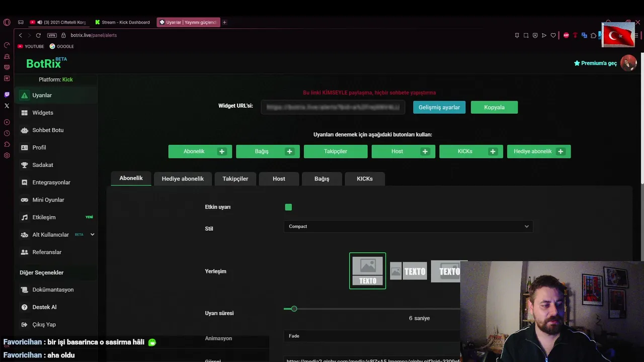Image resolution: width=644 pixels, height=362 pixels.
Task: Test alert with green Hediye abonelik button
Action: tap(539, 151)
